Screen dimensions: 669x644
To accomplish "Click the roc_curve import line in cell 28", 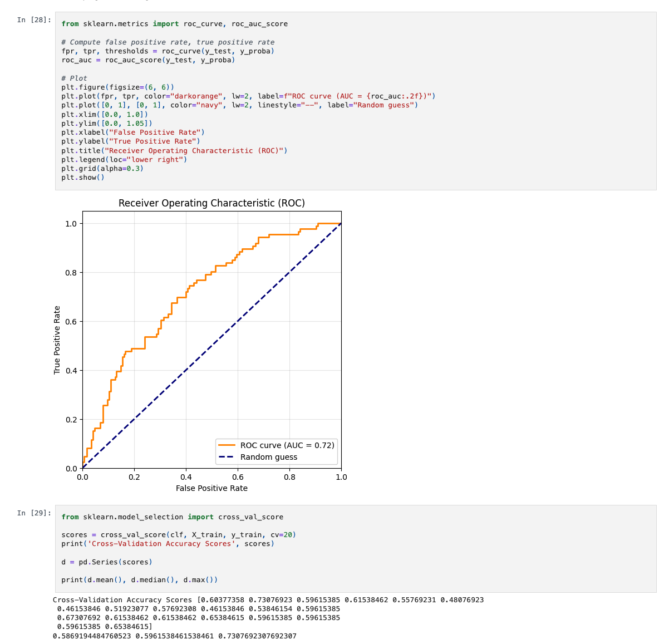I will 174,24.
